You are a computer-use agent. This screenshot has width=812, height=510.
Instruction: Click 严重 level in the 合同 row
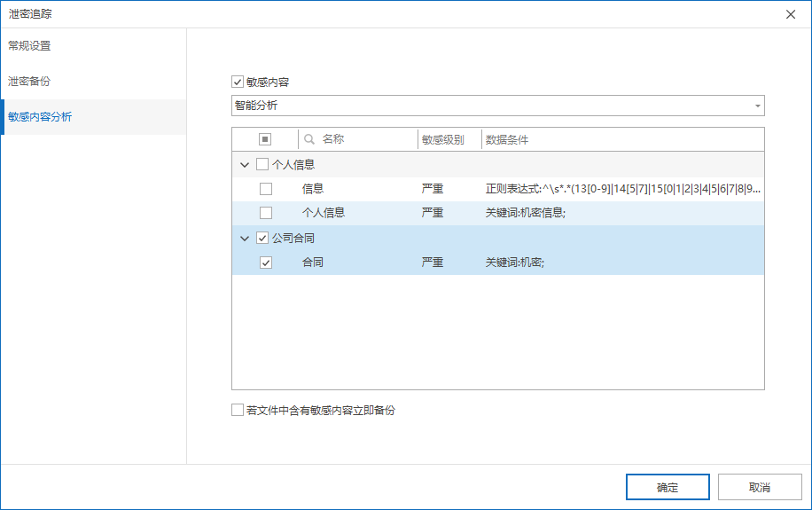(433, 263)
